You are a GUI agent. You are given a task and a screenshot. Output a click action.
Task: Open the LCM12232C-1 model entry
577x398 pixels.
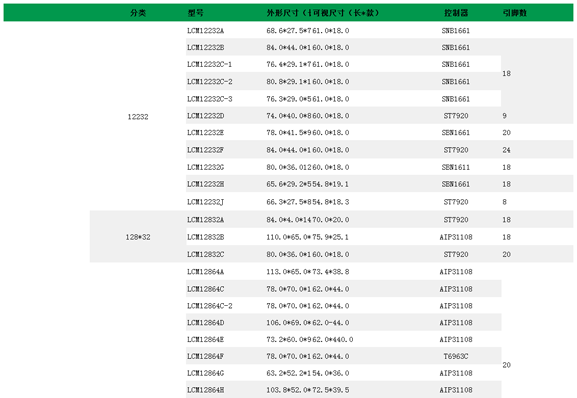(209, 64)
